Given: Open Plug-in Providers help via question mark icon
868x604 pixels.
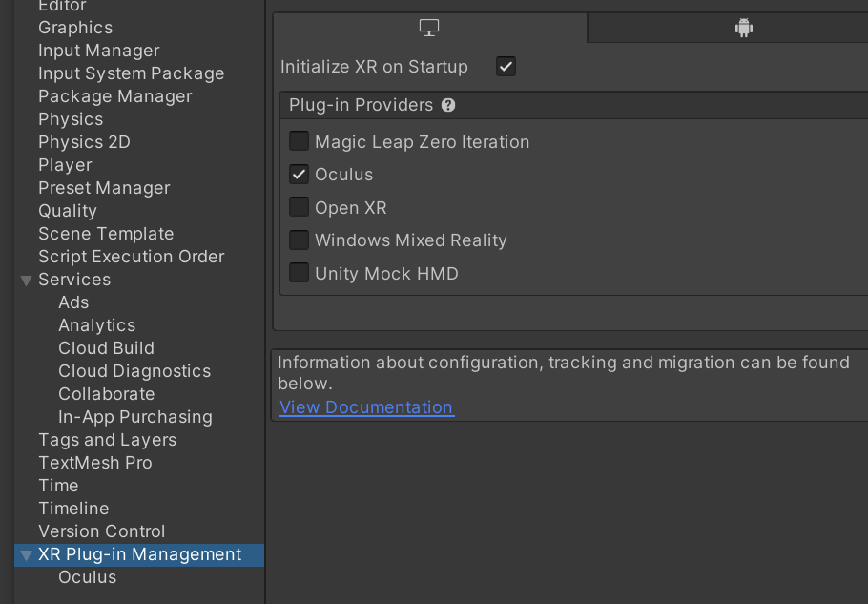Looking at the screenshot, I should (x=447, y=105).
